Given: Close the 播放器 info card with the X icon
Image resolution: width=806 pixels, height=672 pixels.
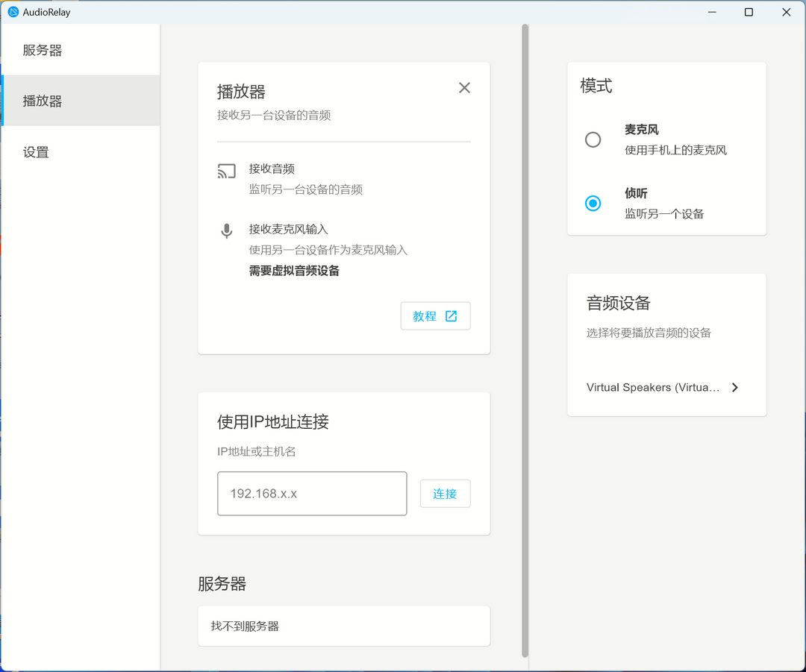Looking at the screenshot, I should (464, 87).
